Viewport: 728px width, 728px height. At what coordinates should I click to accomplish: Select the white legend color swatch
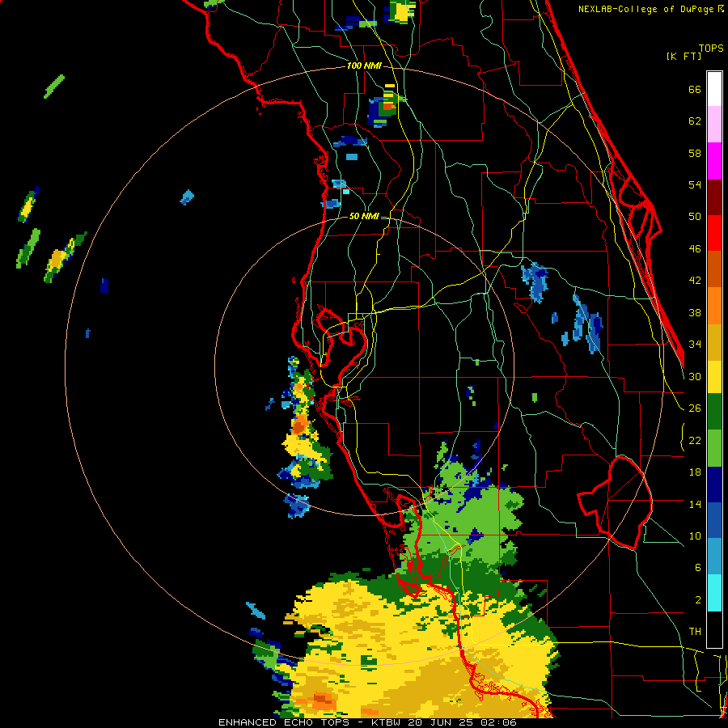(714, 89)
